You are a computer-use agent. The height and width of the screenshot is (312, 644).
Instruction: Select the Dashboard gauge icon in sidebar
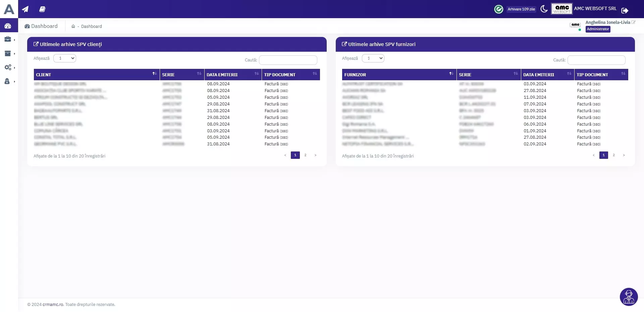pos(8,26)
